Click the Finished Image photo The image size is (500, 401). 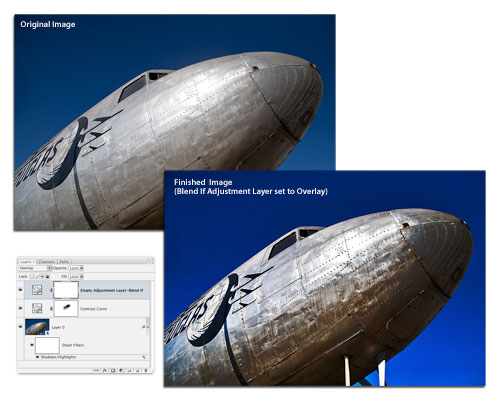[325, 279]
